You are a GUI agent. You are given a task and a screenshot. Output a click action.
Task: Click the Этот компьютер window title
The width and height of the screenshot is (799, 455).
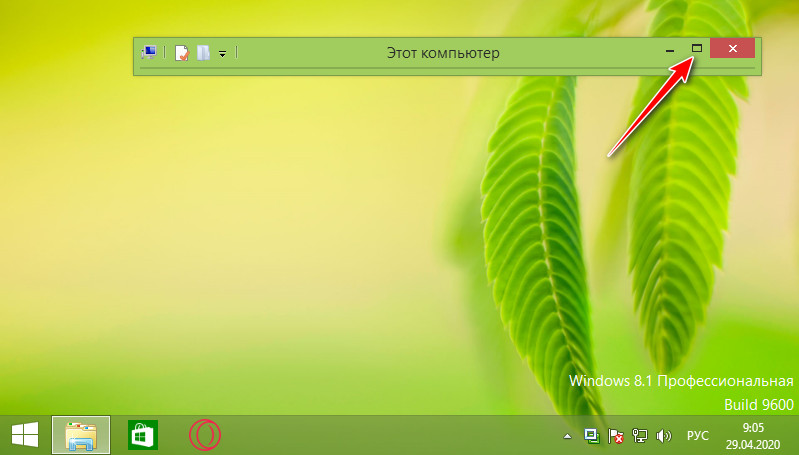tap(443, 53)
